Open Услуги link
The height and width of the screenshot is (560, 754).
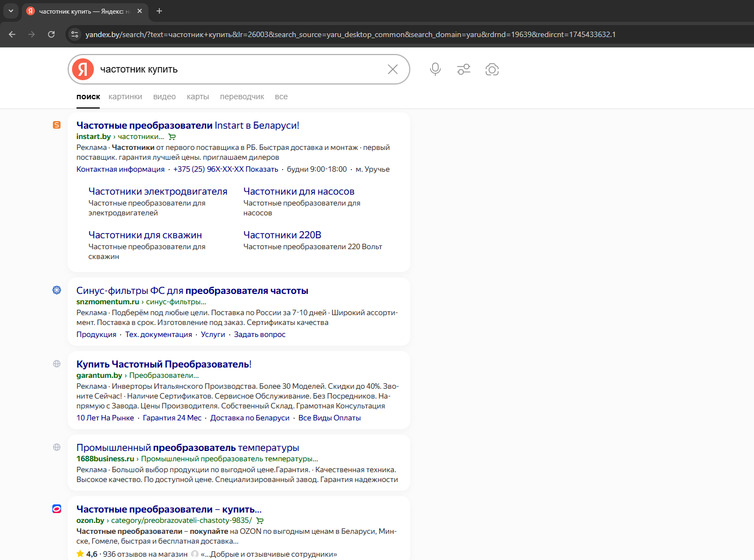tap(213, 334)
